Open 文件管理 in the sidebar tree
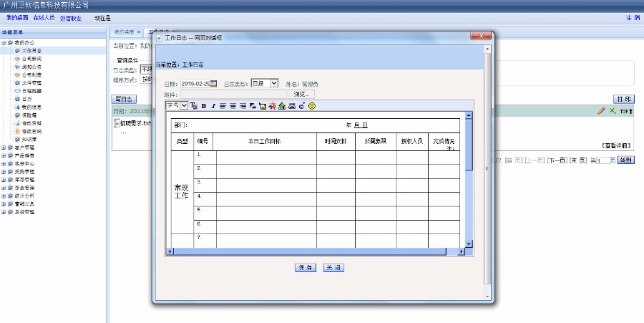Viewport: 644px width, 323px height. tap(31, 83)
